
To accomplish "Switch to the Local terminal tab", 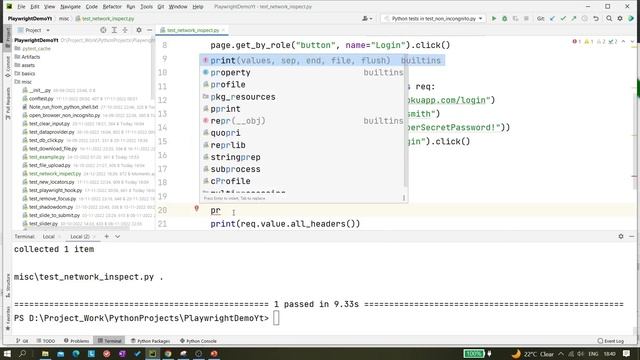I will tap(49, 236).
